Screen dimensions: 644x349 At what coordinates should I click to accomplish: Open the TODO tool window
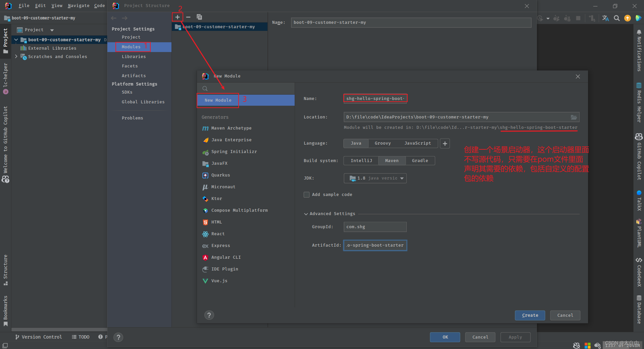coord(81,337)
